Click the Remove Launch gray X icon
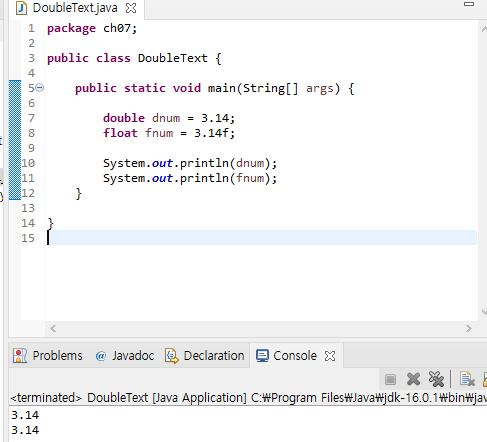Screen dimensions: 487x442 (x=413, y=379)
